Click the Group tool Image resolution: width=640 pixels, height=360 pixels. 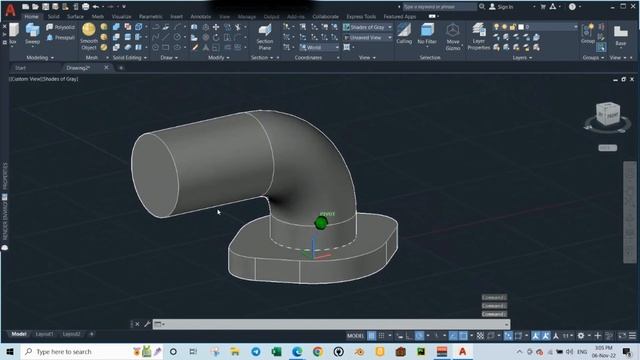pos(588,33)
